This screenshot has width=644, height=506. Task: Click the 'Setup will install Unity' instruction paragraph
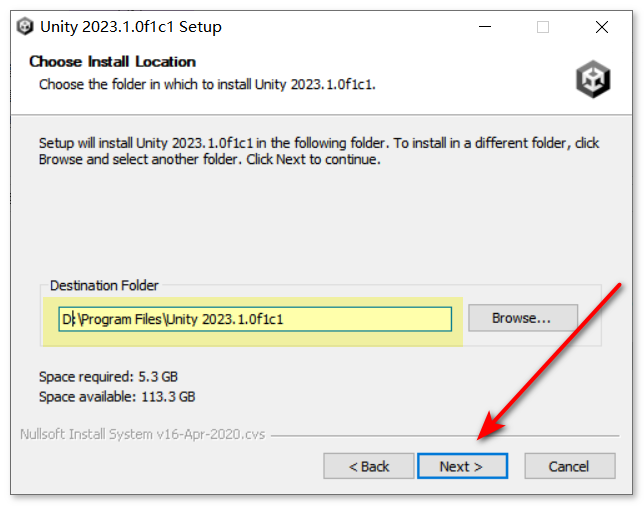coord(319,151)
